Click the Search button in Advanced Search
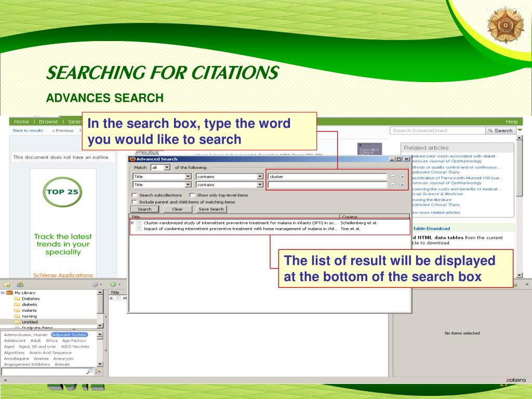Viewport: 532px width, 399px height. (144, 209)
